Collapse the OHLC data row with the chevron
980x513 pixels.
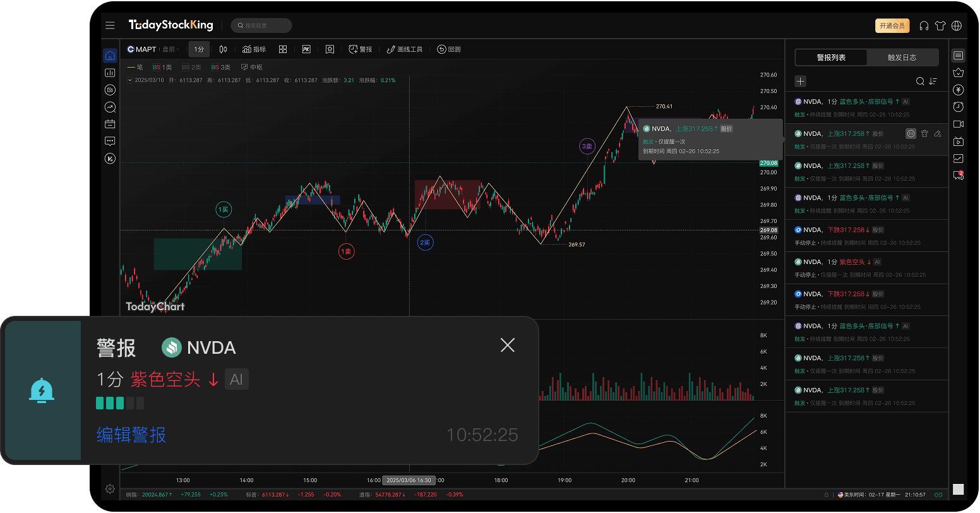pos(130,80)
